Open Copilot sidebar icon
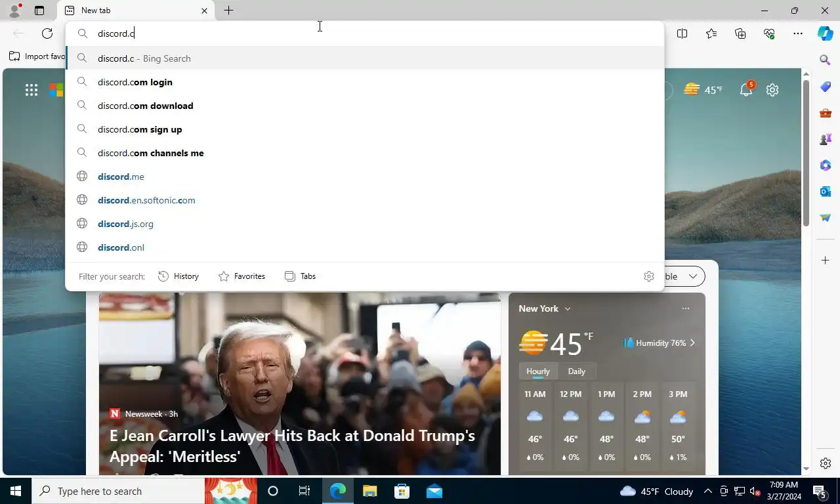Image resolution: width=840 pixels, height=504 pixels. coord(826,33)
